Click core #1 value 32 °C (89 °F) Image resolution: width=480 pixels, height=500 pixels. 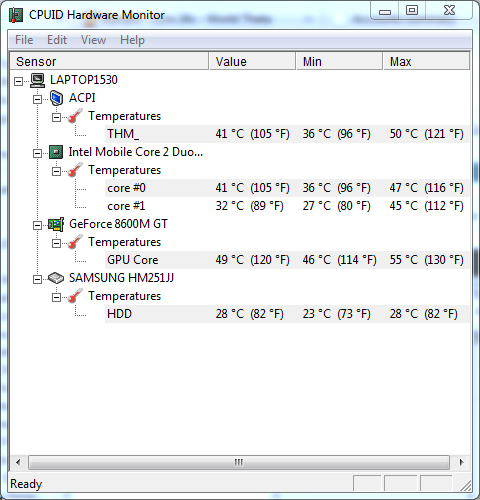coord(250,206)
